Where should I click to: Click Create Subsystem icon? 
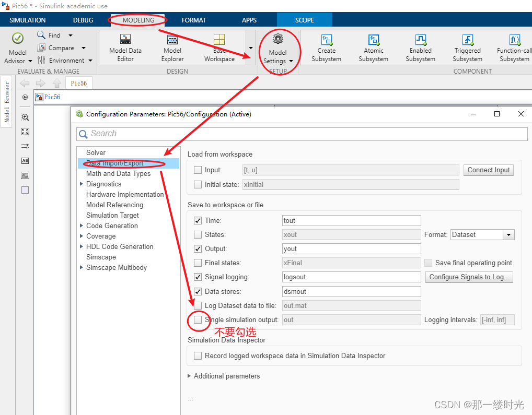327,40
